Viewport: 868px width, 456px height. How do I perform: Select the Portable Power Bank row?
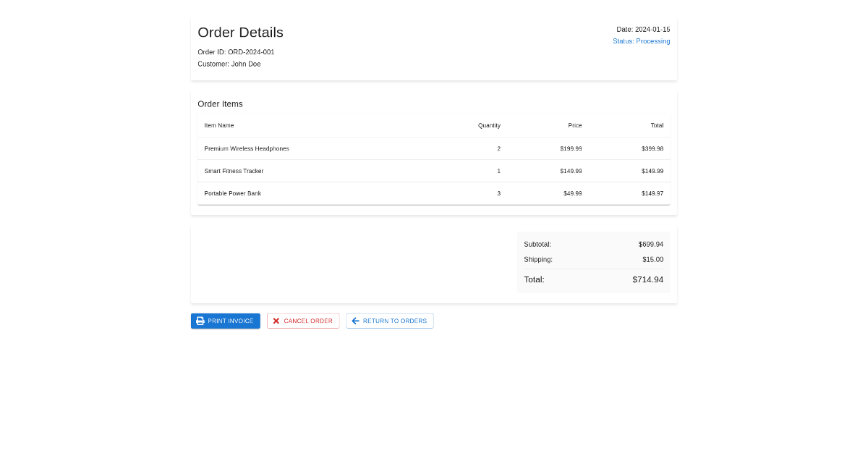pos(434,193)
